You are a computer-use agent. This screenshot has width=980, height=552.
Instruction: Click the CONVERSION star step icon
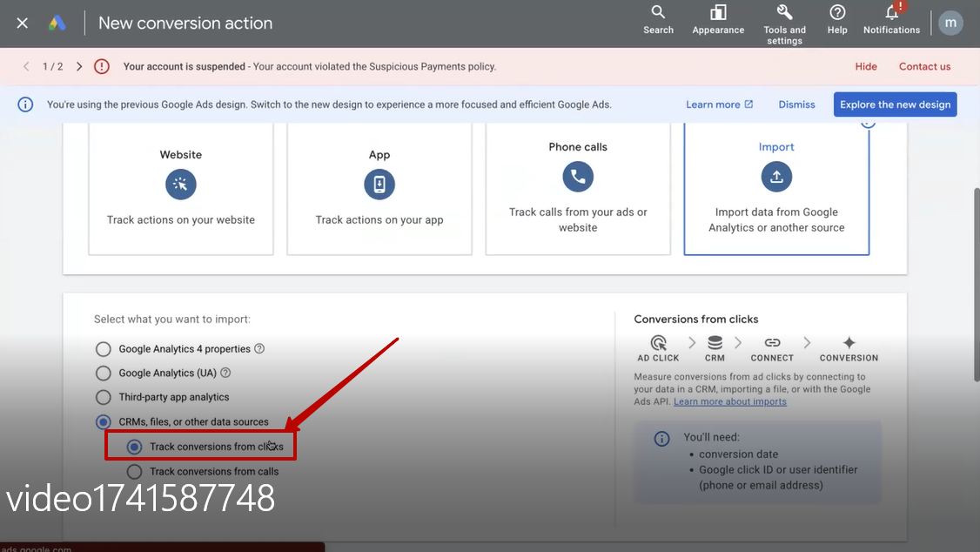[849, 342]
